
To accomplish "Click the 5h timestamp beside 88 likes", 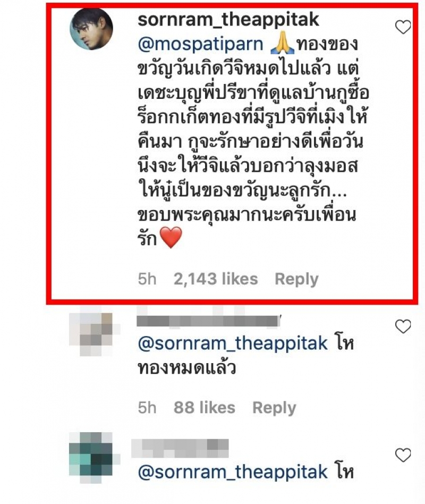I will pos(147,408).
